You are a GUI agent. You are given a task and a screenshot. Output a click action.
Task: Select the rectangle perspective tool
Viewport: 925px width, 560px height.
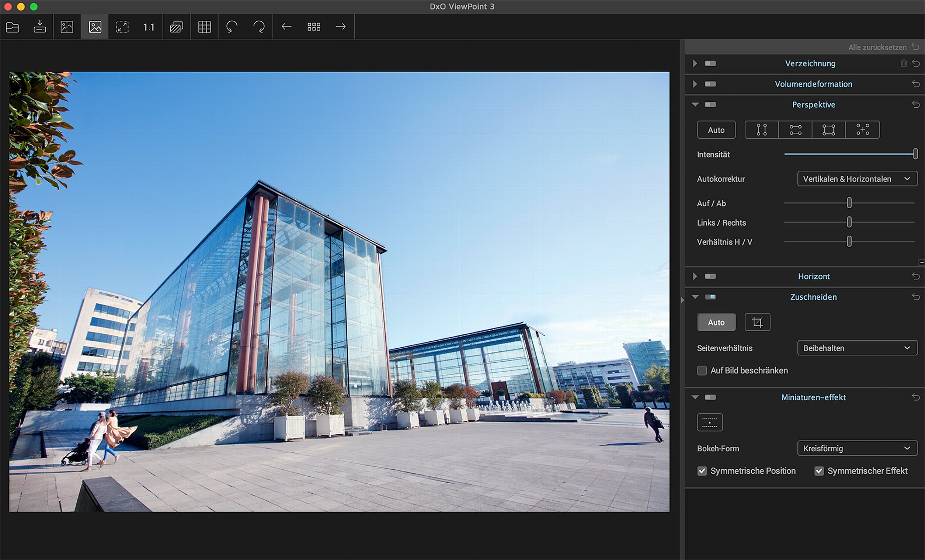(829, 130)
